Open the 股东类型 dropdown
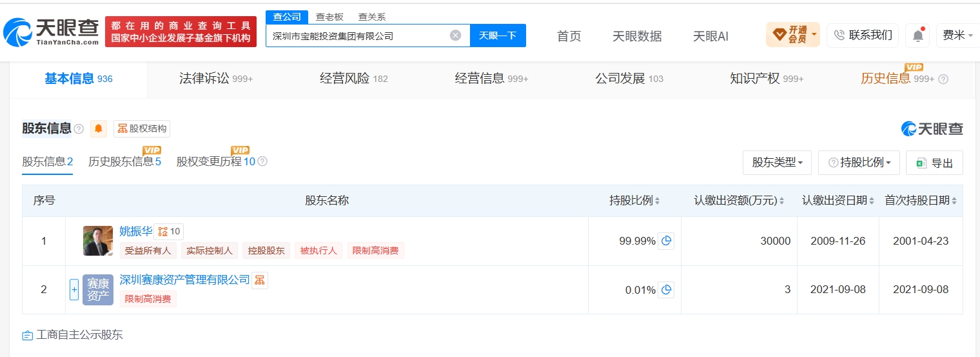The height and width of the screenshot is (357, 980). (778, 163)
